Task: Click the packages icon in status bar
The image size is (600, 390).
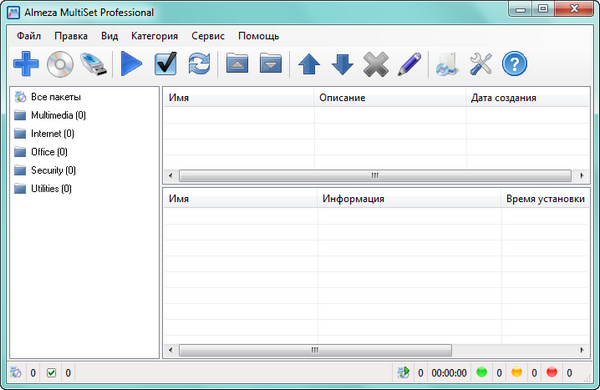Action: 16,372
